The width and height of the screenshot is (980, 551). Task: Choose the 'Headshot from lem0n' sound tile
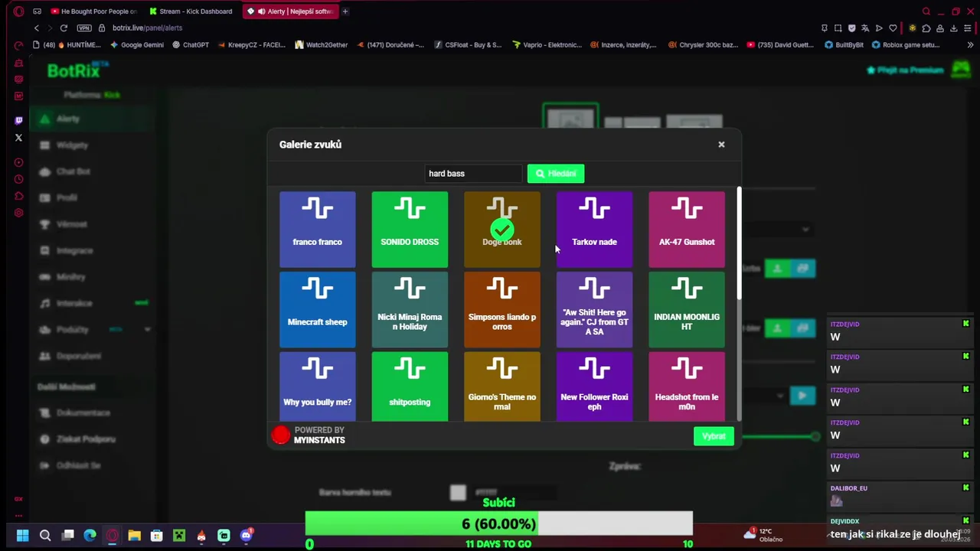pos(687,386)
